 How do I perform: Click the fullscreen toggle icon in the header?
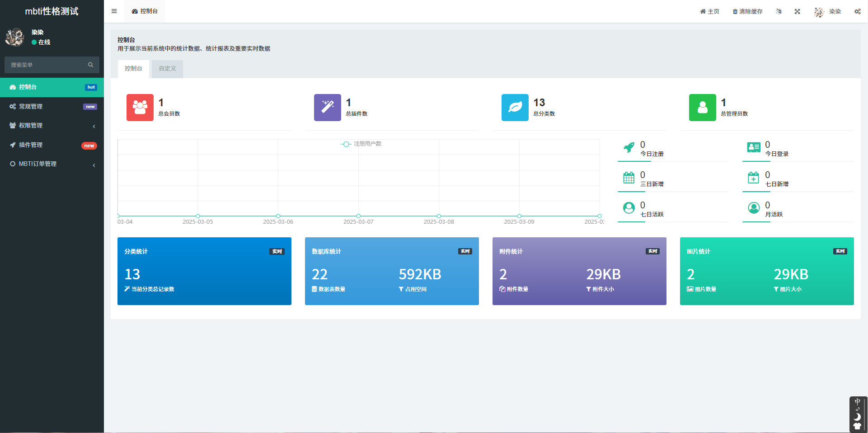[x=797, y=12]
